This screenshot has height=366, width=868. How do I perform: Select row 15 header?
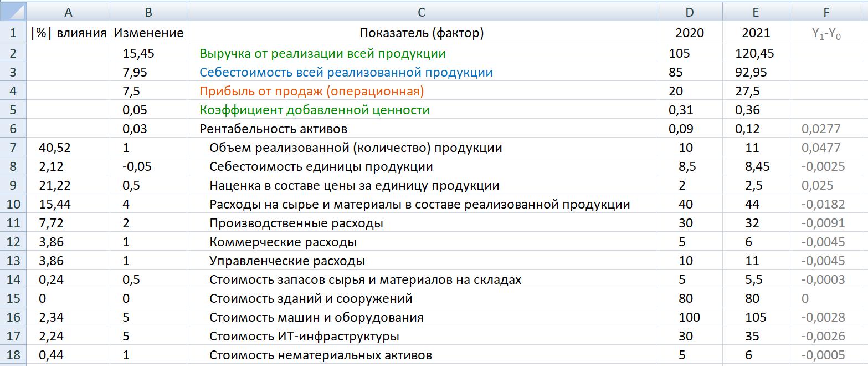13,298
